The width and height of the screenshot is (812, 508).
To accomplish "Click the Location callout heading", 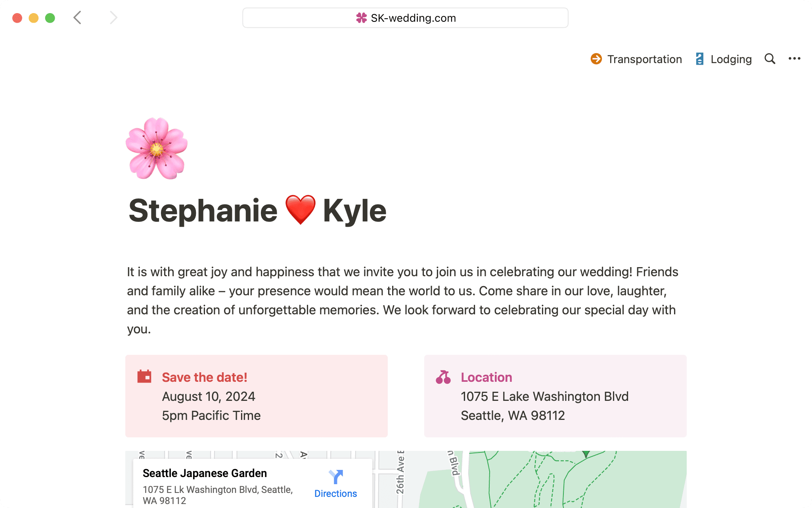I will pyautogui.click(x=486, y=377).
